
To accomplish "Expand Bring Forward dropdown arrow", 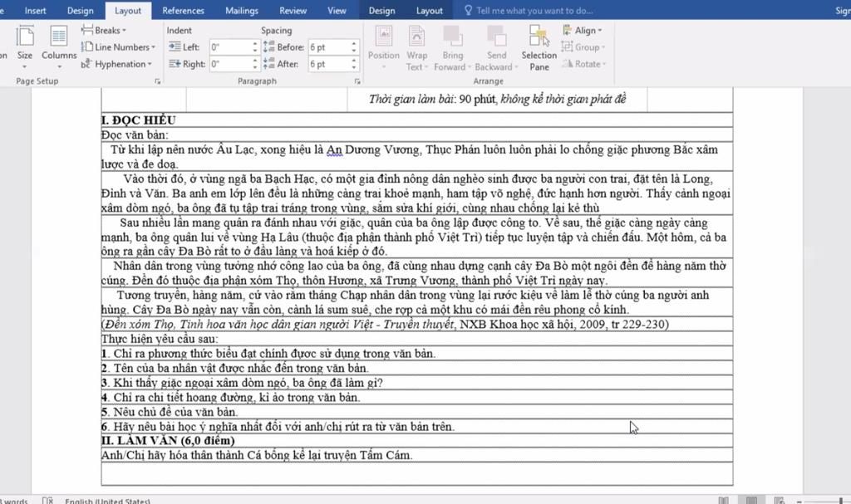I will pyautogui.click(x=470, y=67).
